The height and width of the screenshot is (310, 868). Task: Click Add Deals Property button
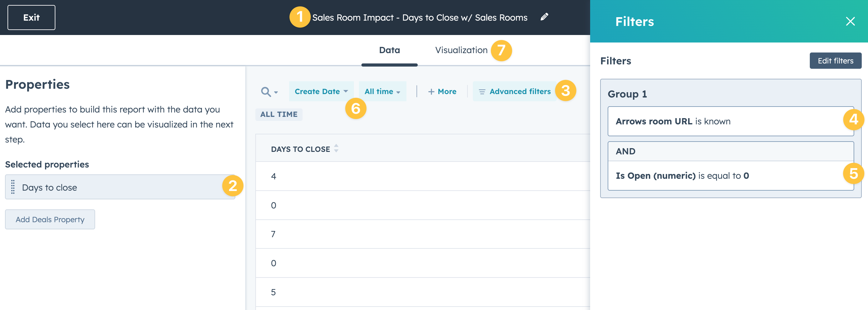click(x=50, y=219)
